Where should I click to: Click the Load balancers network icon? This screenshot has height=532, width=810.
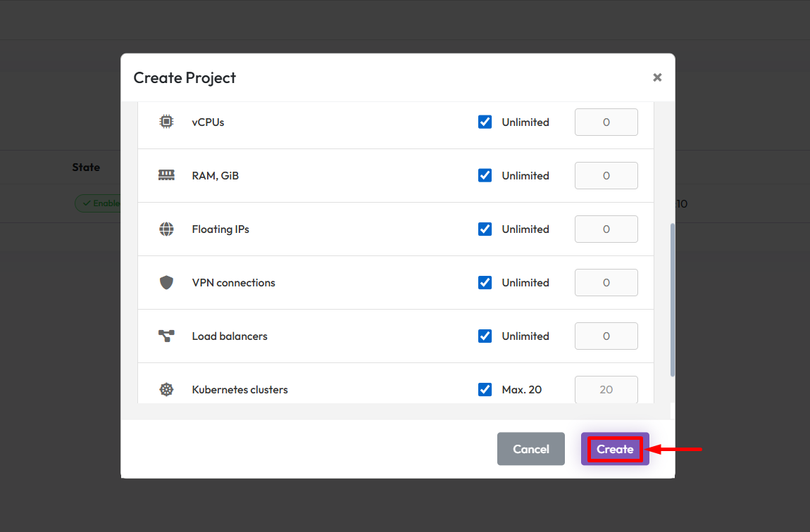pyautogui.click(x=166, y=336)
